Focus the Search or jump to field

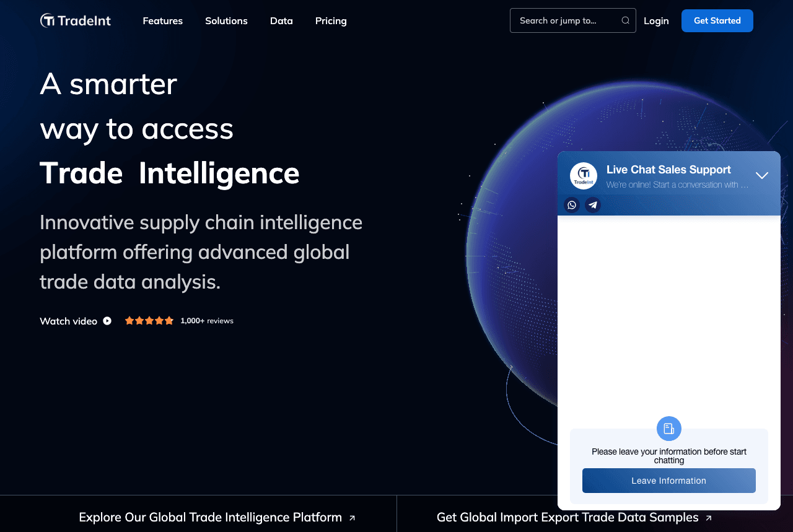click(x=573, y=20)
